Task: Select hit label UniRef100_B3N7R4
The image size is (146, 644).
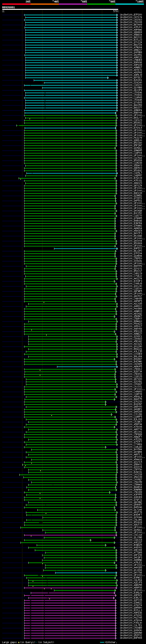Action: [x=131, y=223]
